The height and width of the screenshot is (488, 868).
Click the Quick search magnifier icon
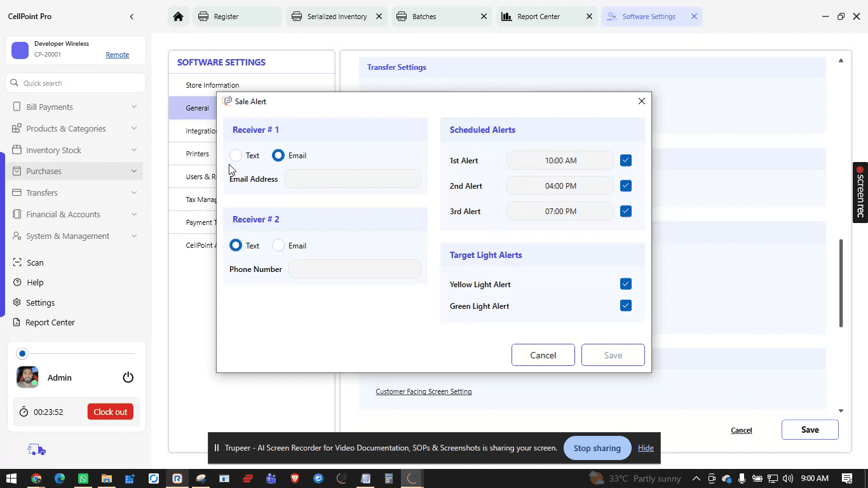click(15, 83)
